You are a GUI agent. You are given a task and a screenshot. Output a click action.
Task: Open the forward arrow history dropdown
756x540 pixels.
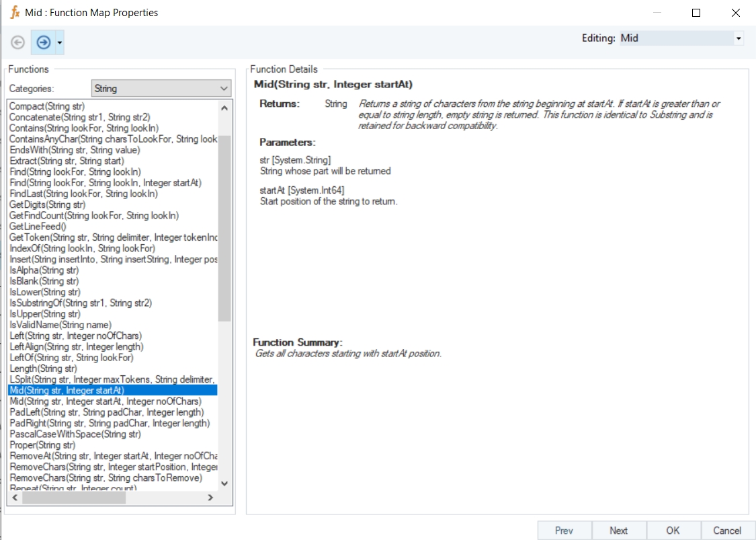pyautogui.click(x=60, y=42)
